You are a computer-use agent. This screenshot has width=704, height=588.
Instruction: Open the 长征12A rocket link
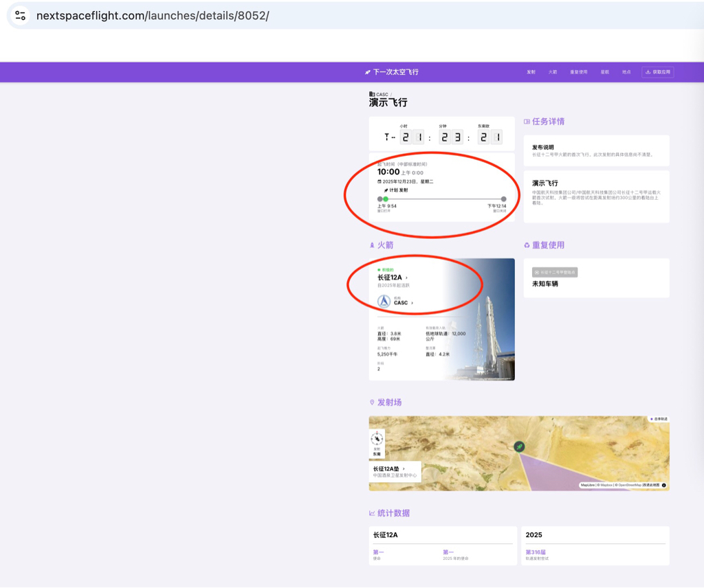click(x=390, y=278)
